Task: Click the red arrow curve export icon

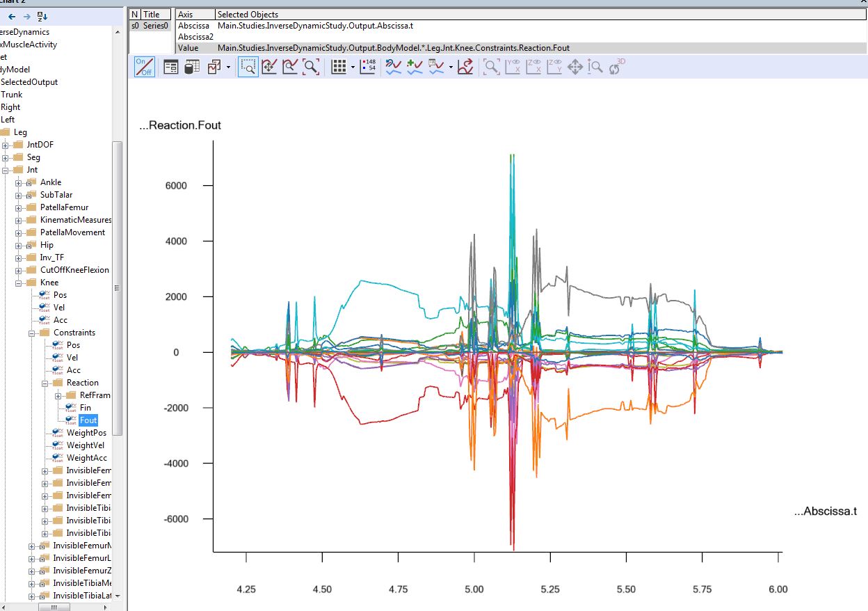Action: (x=465, y=67)
